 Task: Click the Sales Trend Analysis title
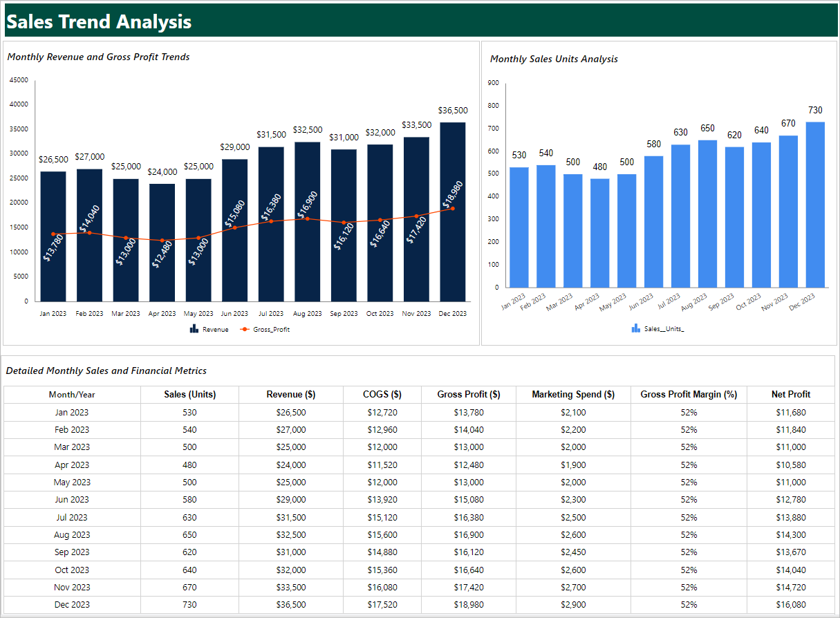tap(99, 21)
